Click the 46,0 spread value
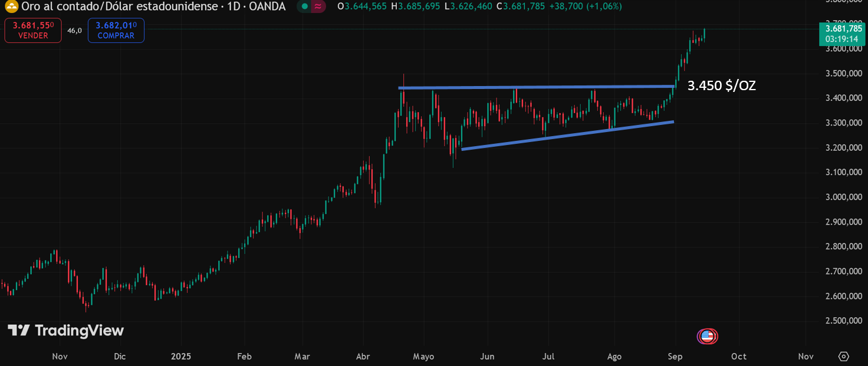 [74, 31]
